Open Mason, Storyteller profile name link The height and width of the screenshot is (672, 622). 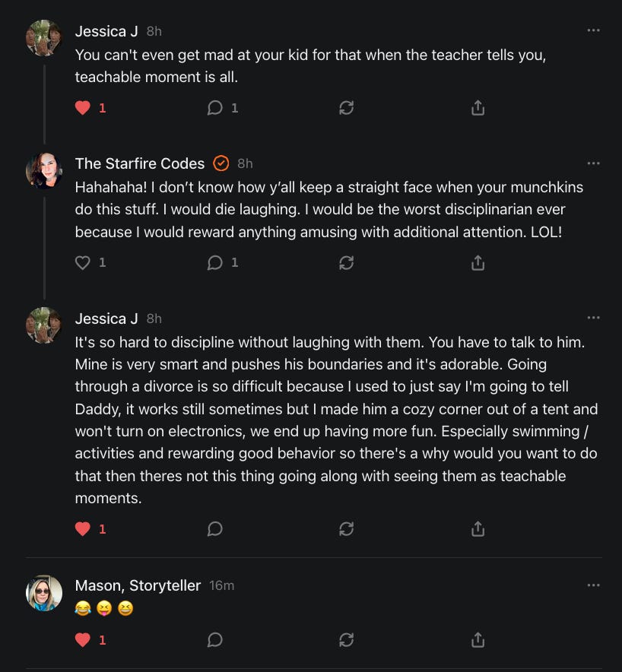(x=138, y=585)
